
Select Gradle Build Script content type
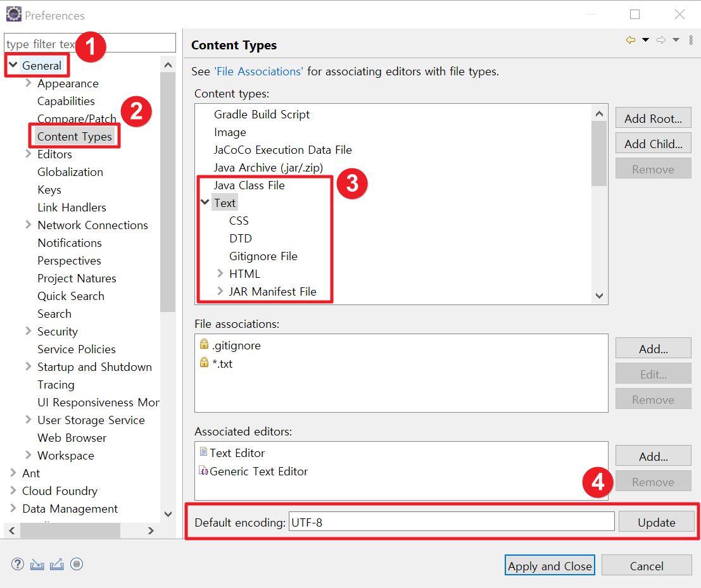click(x=262, y=115)
